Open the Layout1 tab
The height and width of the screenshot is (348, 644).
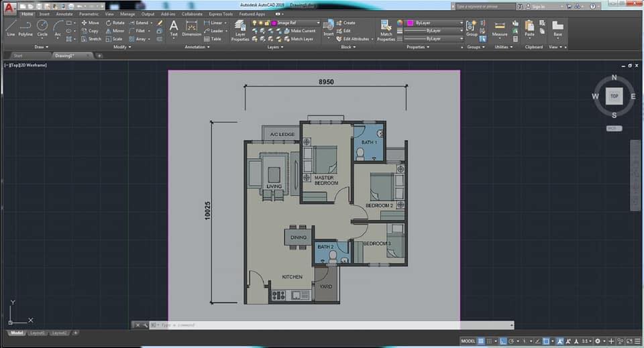(37, 333)
